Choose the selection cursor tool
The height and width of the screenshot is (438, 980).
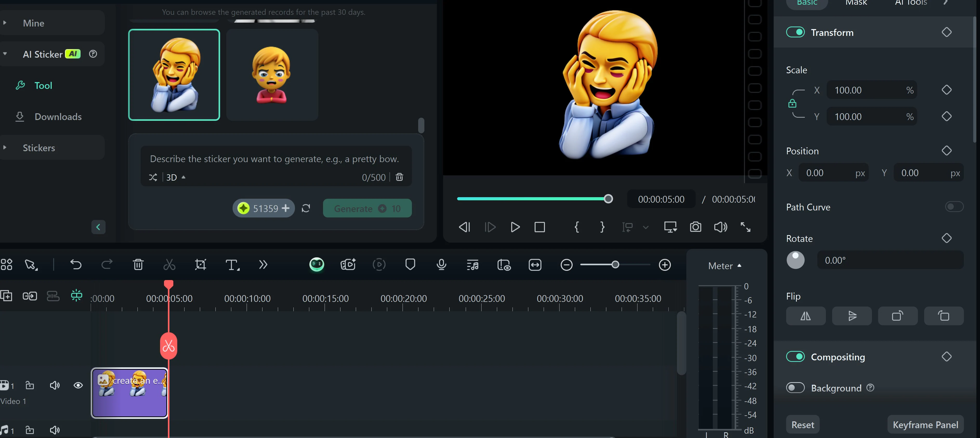(x=31, y=265)
